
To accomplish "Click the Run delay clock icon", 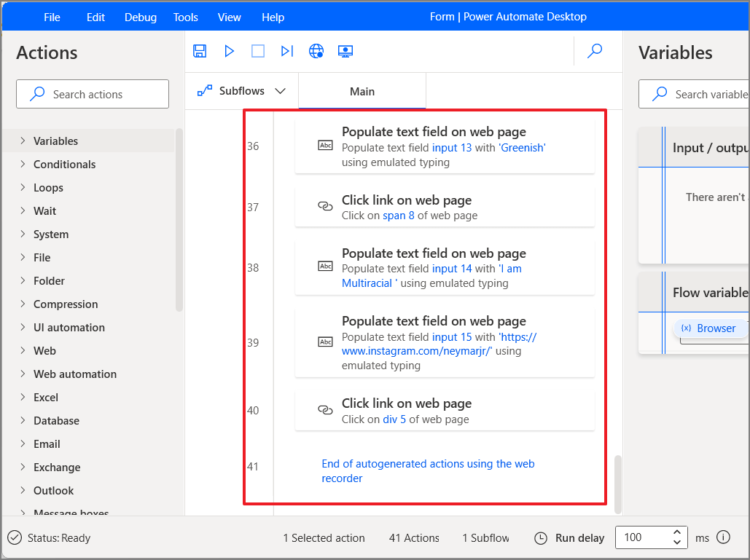I will tap(540, 537).
